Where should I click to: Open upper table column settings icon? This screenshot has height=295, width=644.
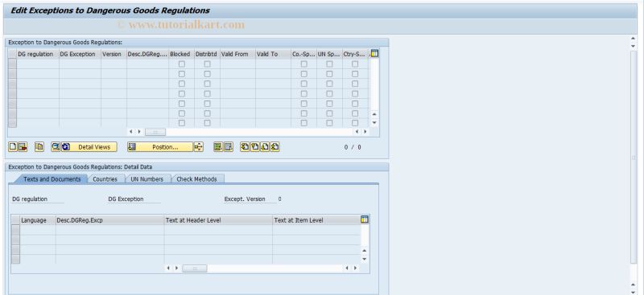[x=374, y=53]
